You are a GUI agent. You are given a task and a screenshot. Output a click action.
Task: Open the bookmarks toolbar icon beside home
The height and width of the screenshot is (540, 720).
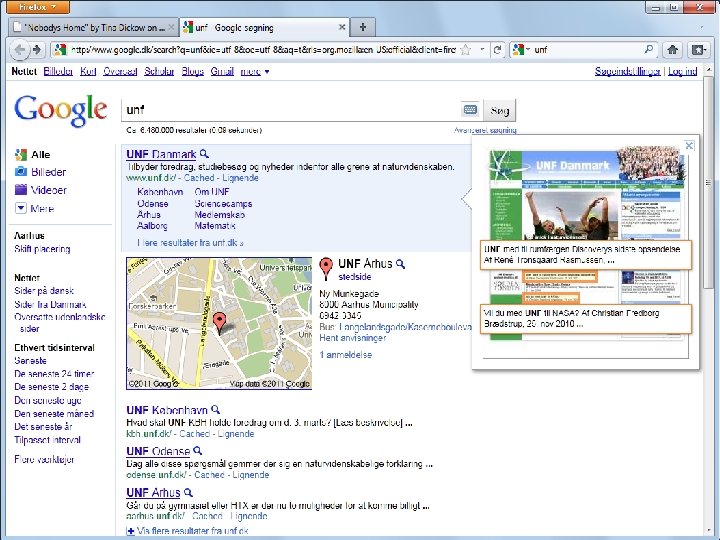tap(698, 50)
